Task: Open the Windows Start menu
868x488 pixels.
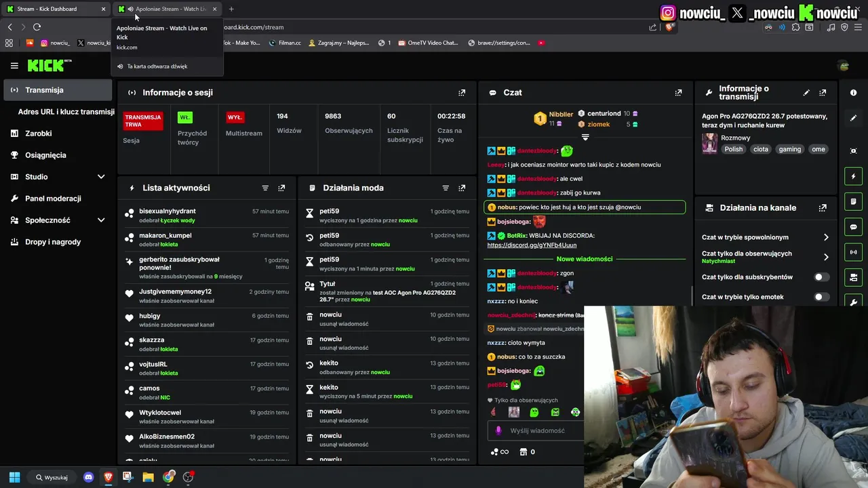Action: (14, 477)
